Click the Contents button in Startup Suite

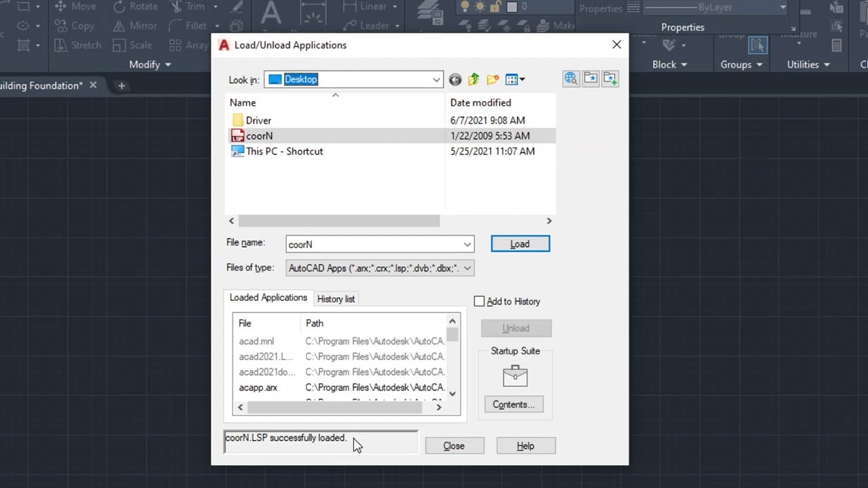pos(513,405)
